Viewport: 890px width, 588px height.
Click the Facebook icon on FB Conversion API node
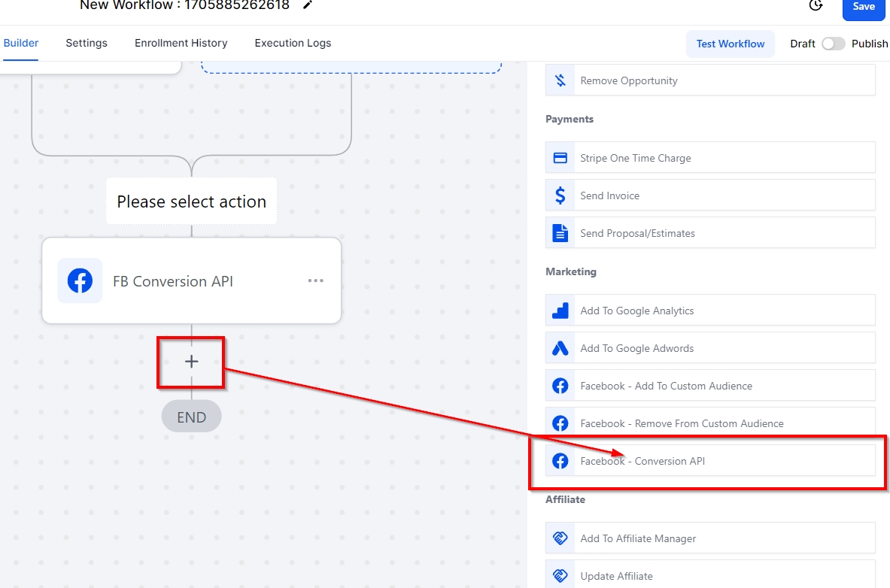[80, 281]
